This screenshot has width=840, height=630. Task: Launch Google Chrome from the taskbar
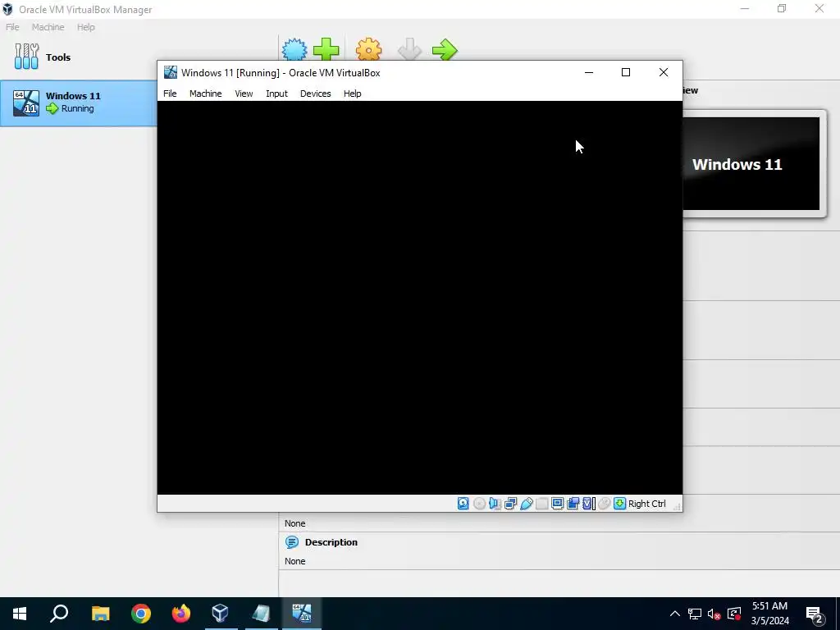coord(141,614)
